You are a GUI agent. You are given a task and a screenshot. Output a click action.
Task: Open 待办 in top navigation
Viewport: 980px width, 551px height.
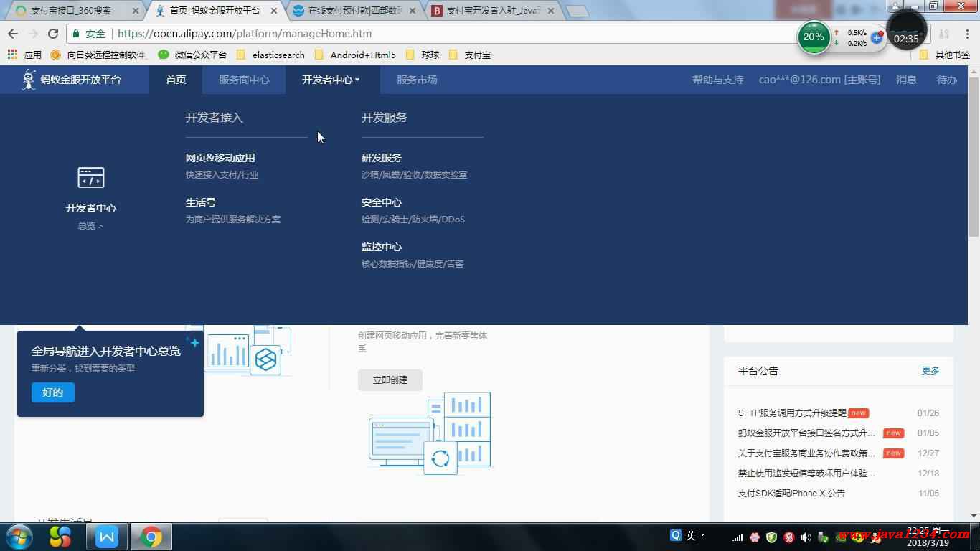946,80
